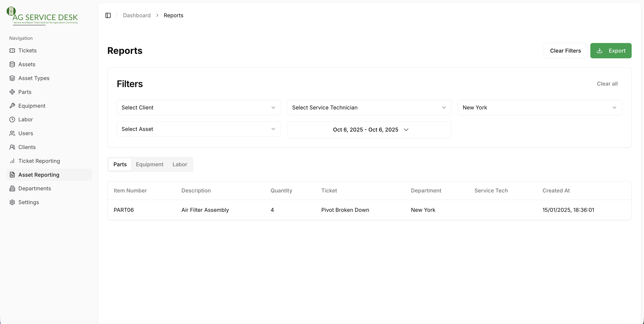Screen dimensions: 644x324
Task: Open the Select Service Technician dropdown
Action: tap(369, 108)
